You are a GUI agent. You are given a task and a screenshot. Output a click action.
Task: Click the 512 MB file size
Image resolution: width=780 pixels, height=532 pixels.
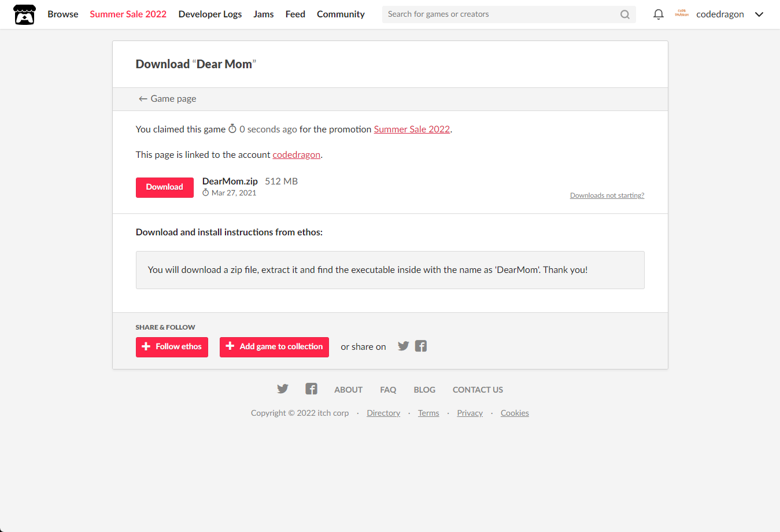282,182
